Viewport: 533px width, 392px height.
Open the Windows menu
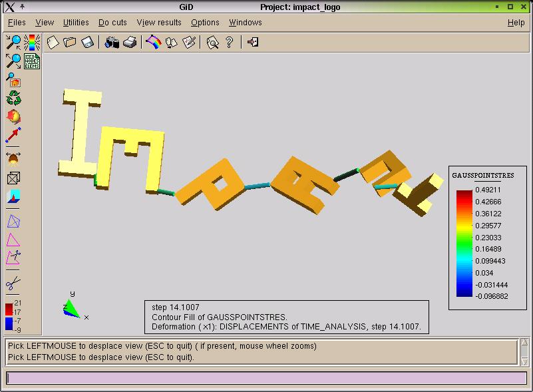(246, 23)
